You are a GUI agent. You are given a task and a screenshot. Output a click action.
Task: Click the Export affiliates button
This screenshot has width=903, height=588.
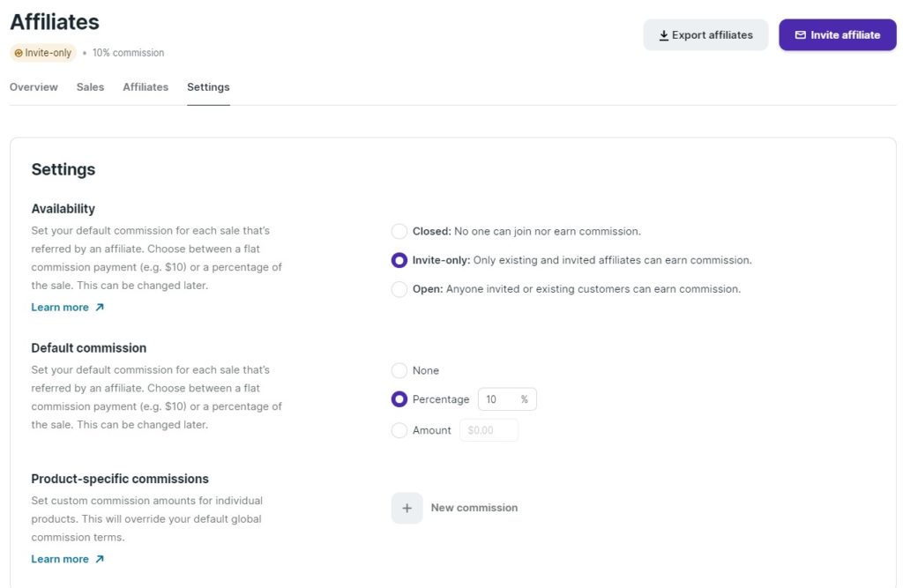click(x=705, y=35)
